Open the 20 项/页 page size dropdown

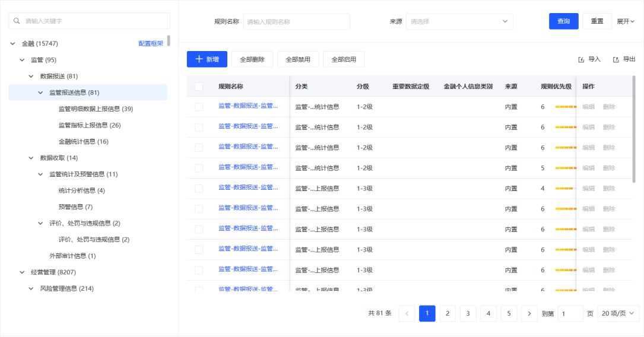[x=618, y=314]
